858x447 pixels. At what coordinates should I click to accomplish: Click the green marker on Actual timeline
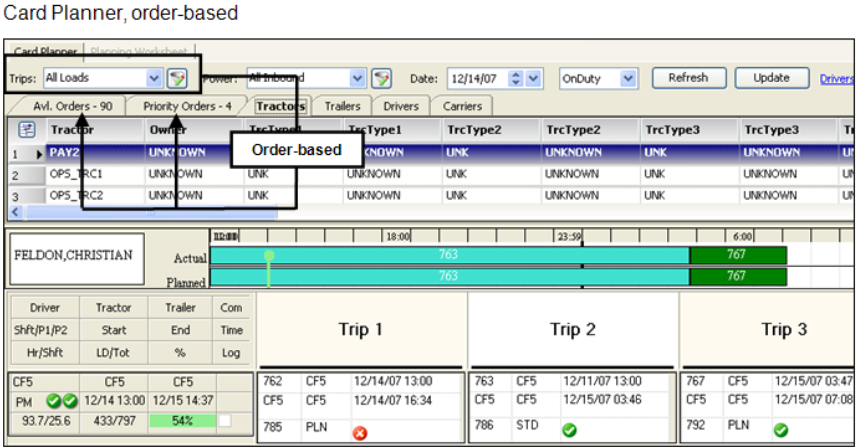point(268,256)
